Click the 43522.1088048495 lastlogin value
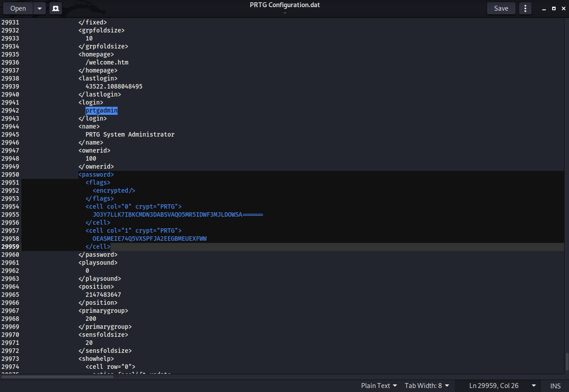 (x=114, y=86)
